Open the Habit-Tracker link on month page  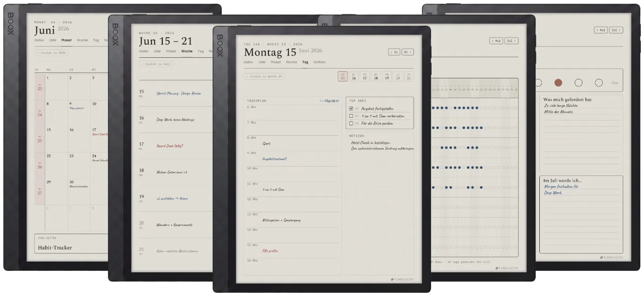click(x=72, y=244)
